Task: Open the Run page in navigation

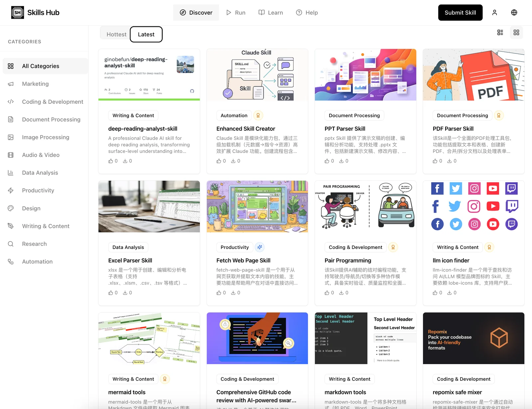Action: [x=235, y=13]
